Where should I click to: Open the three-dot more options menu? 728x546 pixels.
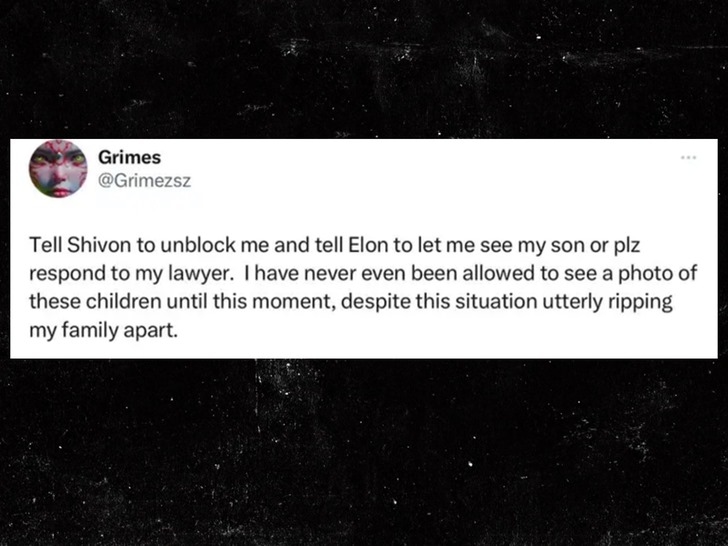(686, 159)
